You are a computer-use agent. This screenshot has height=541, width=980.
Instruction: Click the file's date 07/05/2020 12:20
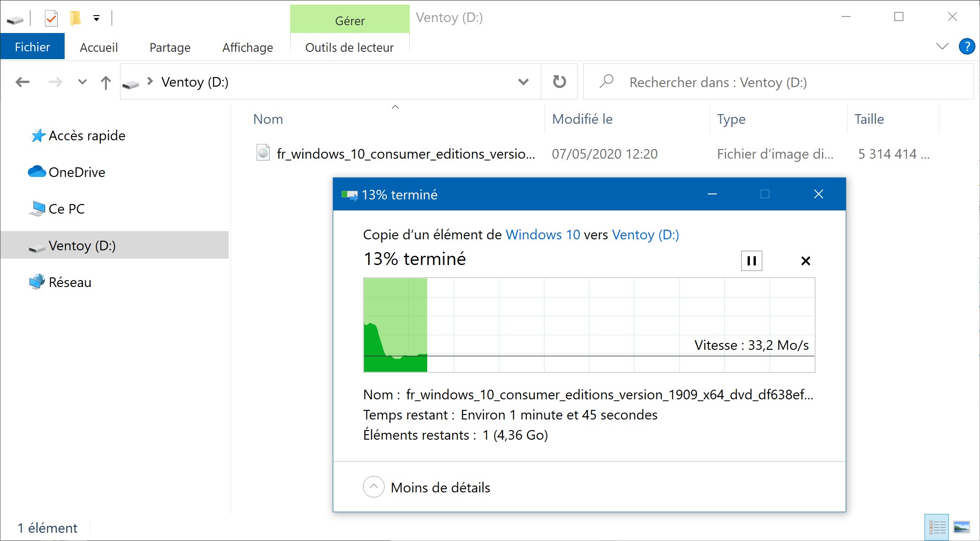pyautogui.click(x=605, y=154)
